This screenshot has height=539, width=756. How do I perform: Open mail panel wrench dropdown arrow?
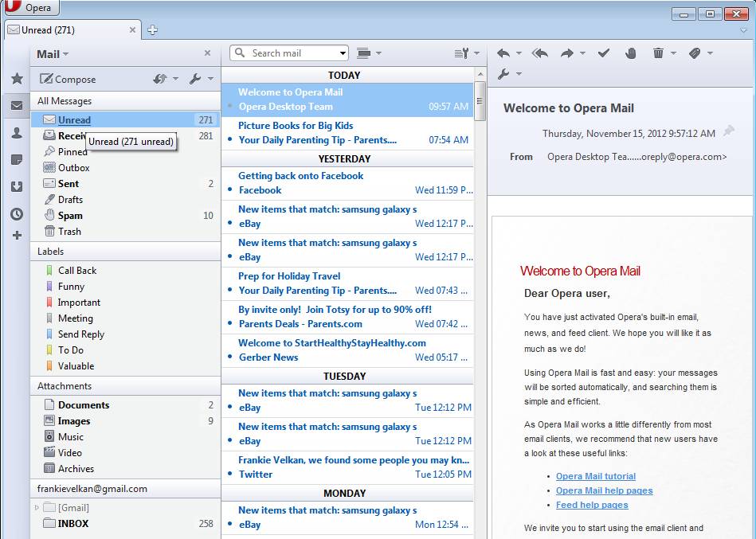[210, 79]
